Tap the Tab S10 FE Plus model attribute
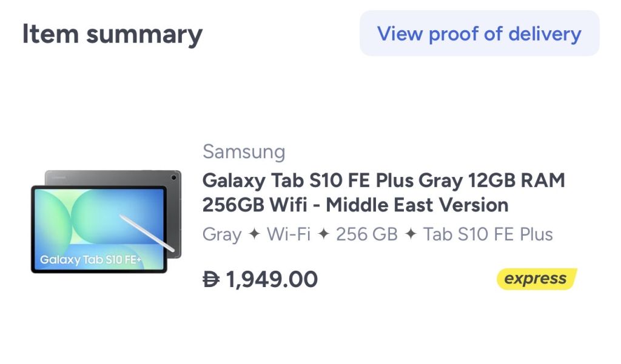This screenshot has height=364, width=621. pyautogui.click(x=488, y=234)
